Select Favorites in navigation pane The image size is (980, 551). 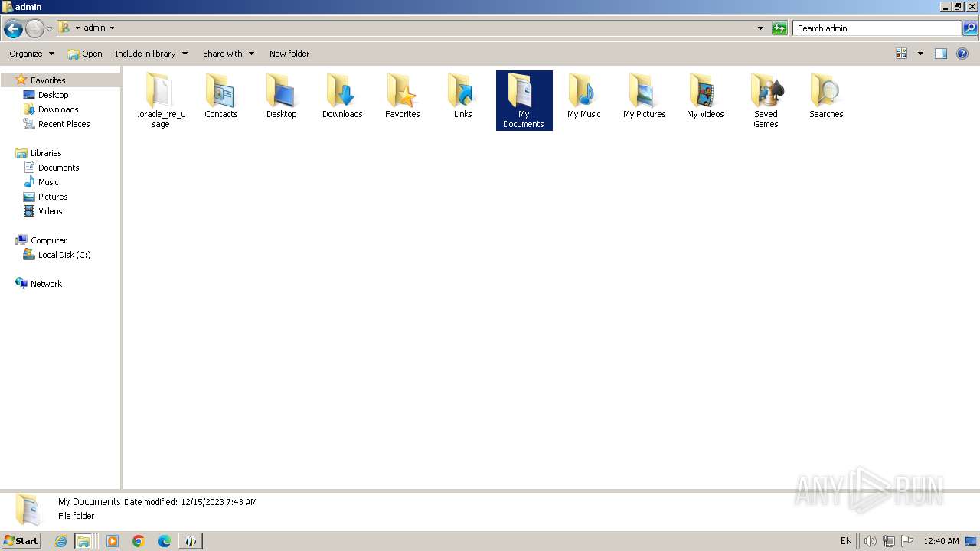47,80
